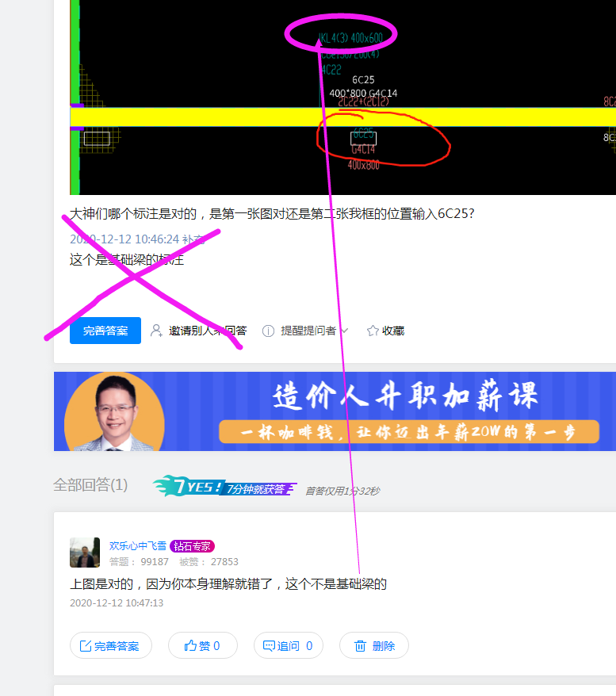Click the answer text 上图是对的
616x696 pixels.
(228, 583)
